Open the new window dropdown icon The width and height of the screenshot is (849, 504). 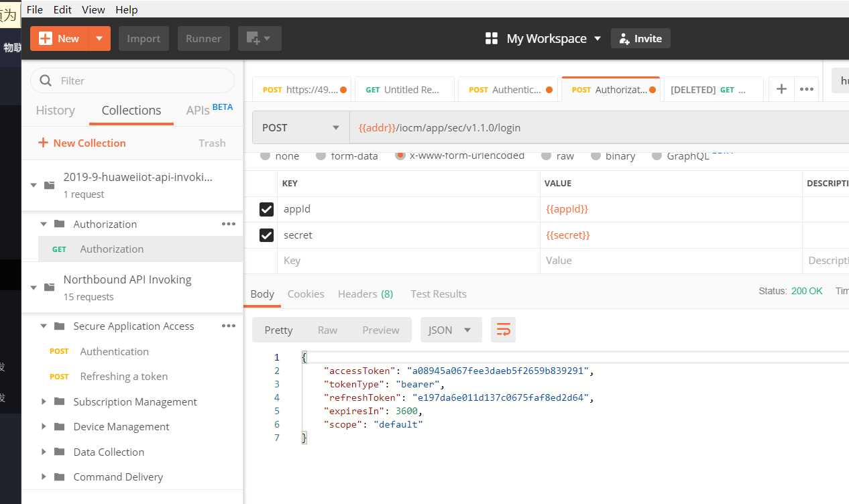pos(260,39)
